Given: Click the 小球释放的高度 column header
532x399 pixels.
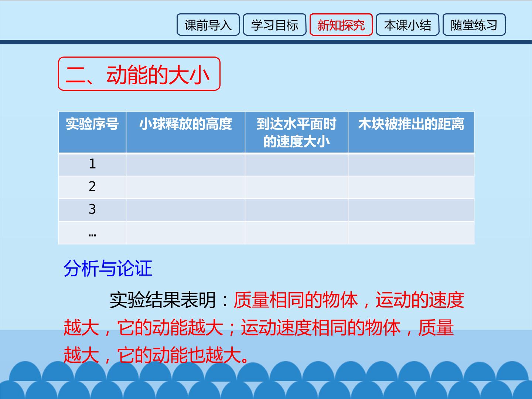Looking at the screenshot, I should pos(185,132).
